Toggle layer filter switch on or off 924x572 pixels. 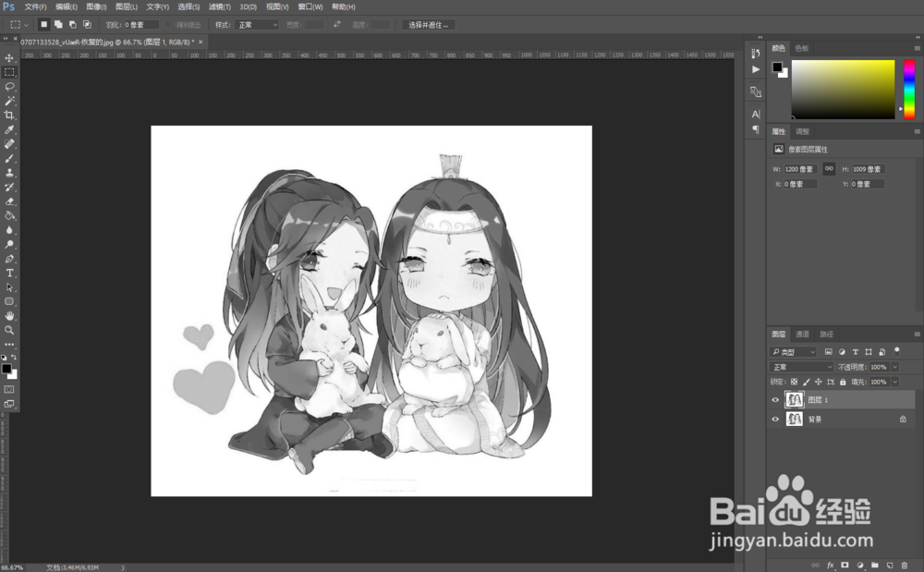(x=897, y=351)
